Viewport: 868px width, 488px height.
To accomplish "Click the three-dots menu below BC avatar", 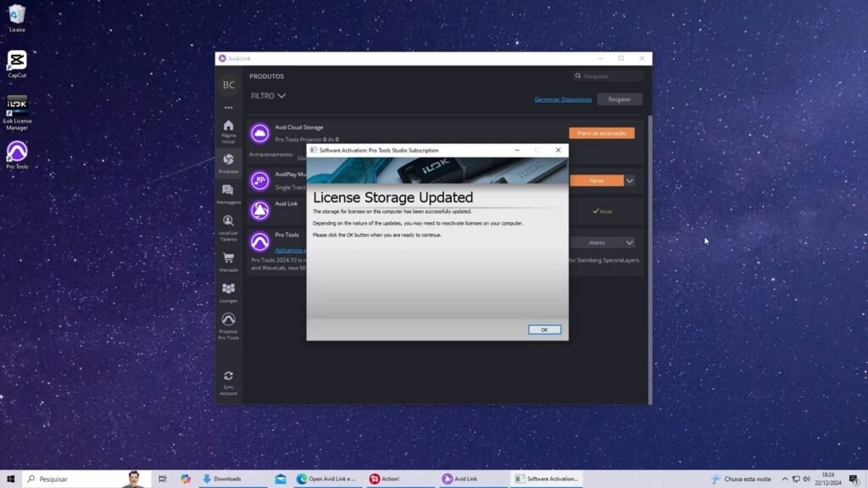I will [229, 108].
